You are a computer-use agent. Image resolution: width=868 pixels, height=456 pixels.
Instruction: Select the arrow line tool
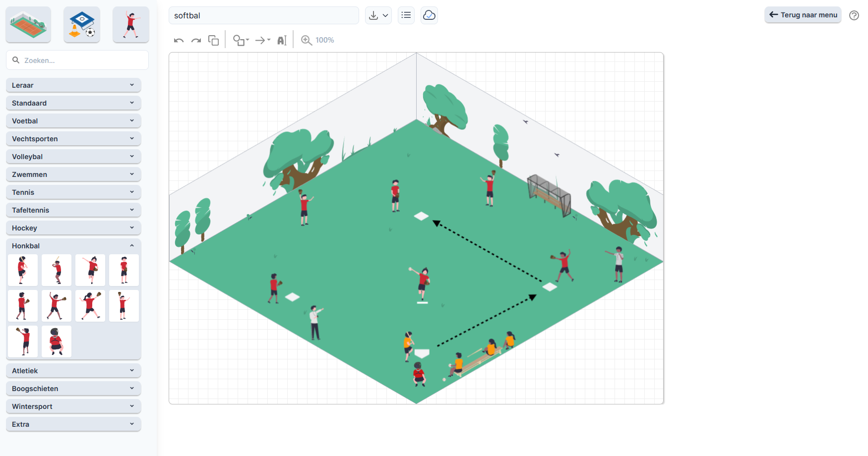click(262, 40)
